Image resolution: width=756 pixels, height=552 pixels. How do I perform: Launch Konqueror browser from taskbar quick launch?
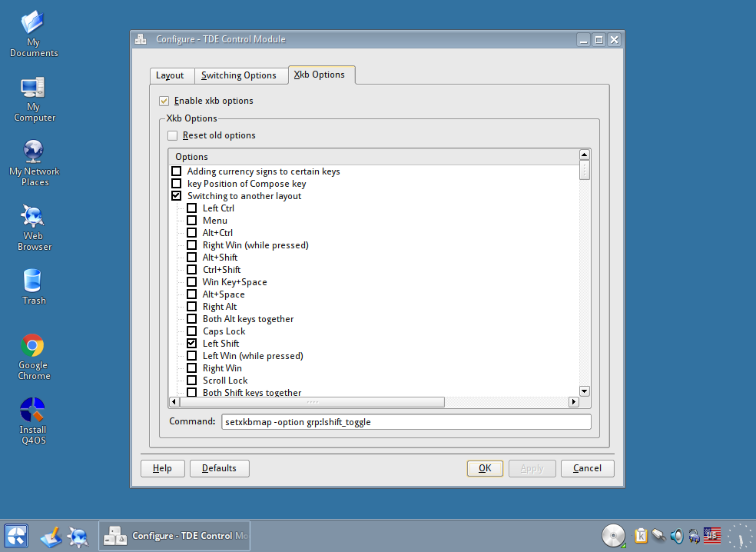77,536
